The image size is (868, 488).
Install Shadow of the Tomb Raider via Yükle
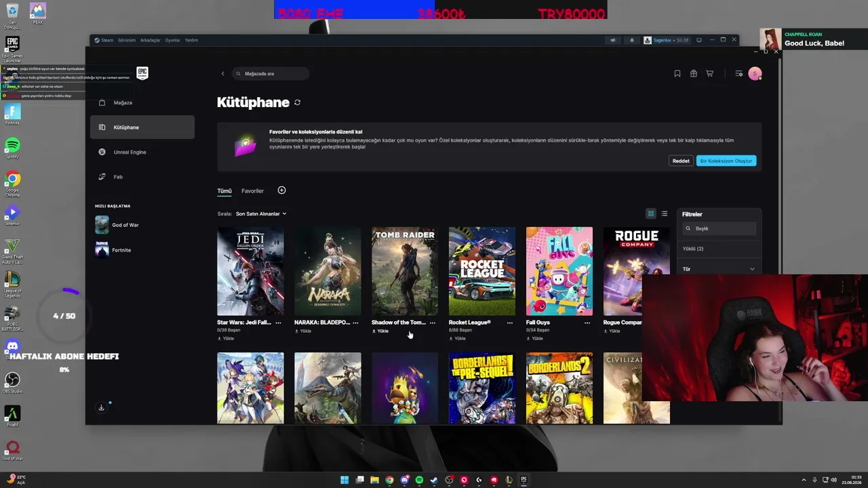[380, 331]
